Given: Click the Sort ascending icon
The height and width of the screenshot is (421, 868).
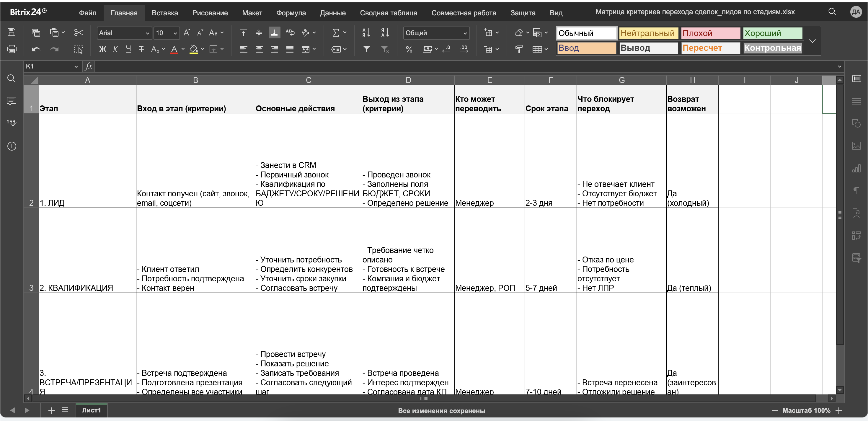Looking at the screenshot, I should pyautogui.click(x=366, y=33).
